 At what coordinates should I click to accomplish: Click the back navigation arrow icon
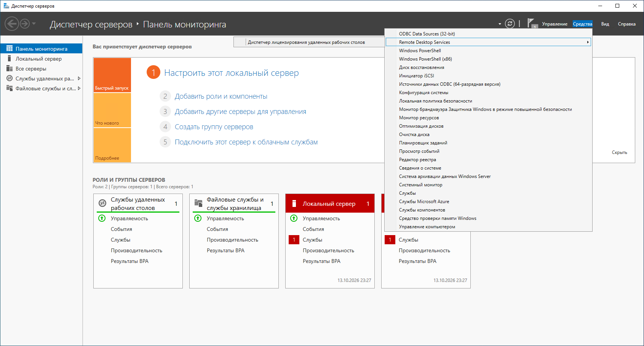click(x=12, y=24)
